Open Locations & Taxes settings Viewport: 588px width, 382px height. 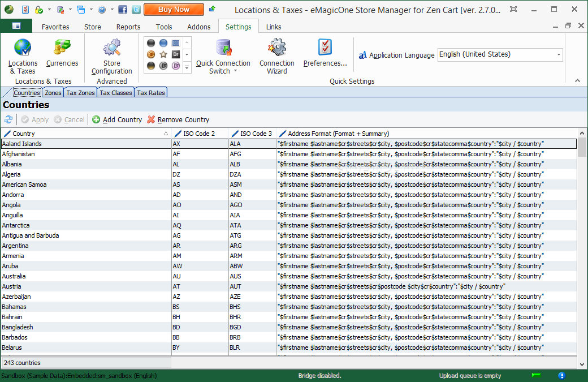point(23,56)
